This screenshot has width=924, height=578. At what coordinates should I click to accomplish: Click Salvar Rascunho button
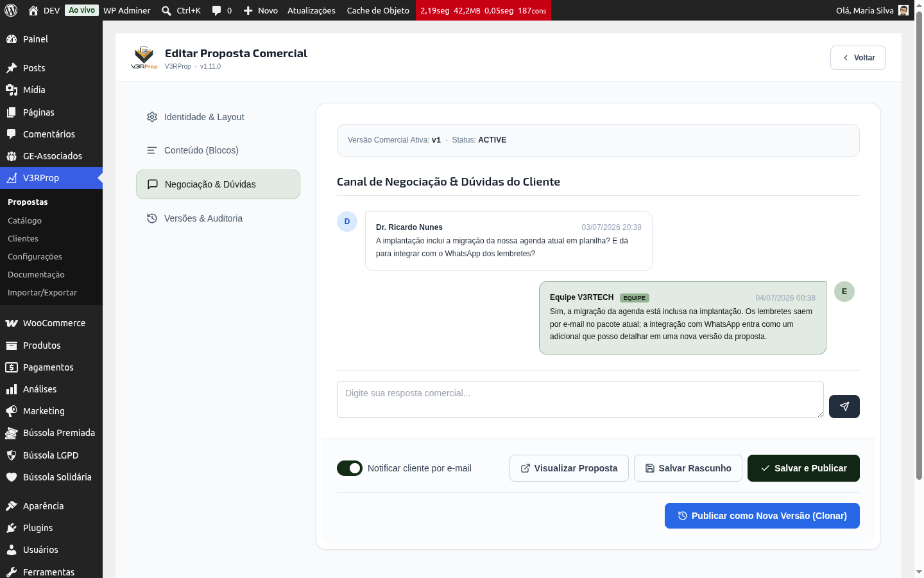688,468
